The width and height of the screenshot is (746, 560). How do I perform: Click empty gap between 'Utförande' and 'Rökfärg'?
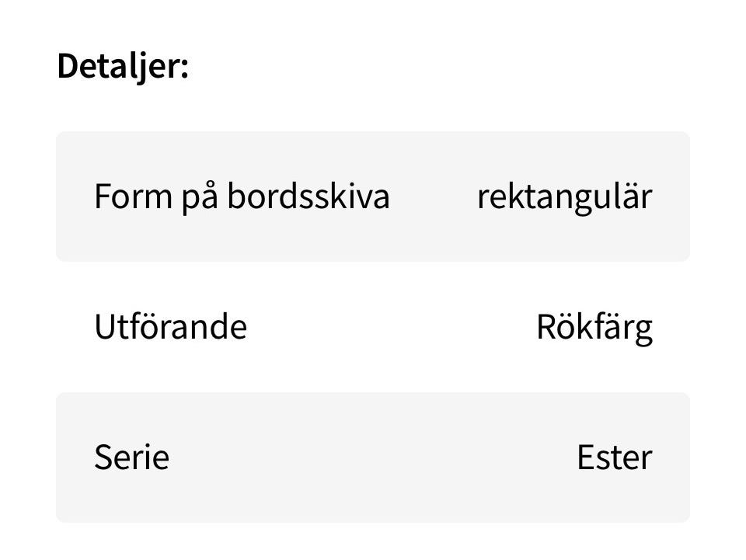click(x=389, y=328)
